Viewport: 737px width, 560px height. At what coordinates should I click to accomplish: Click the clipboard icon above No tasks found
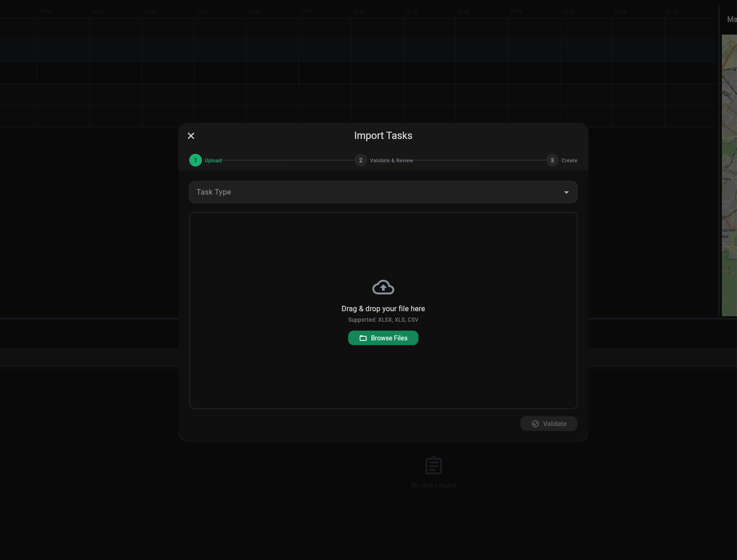(433, 465)
